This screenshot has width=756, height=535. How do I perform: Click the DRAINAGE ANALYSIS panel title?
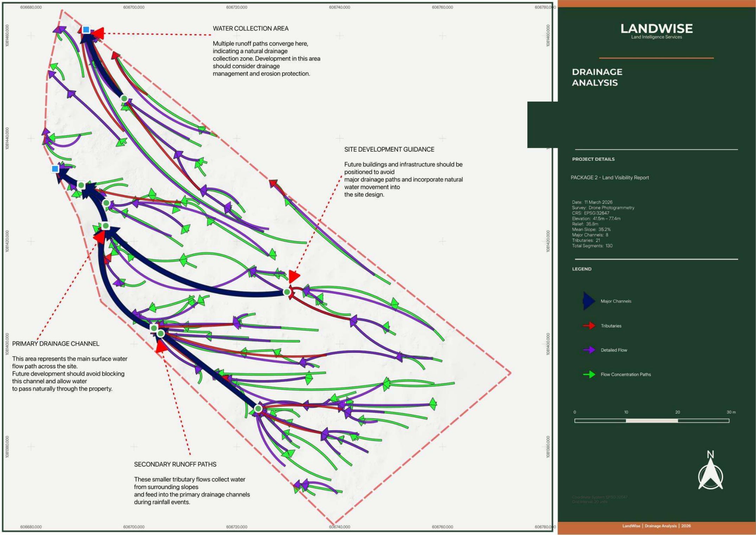pyautogui.click(x=597, y=77)
